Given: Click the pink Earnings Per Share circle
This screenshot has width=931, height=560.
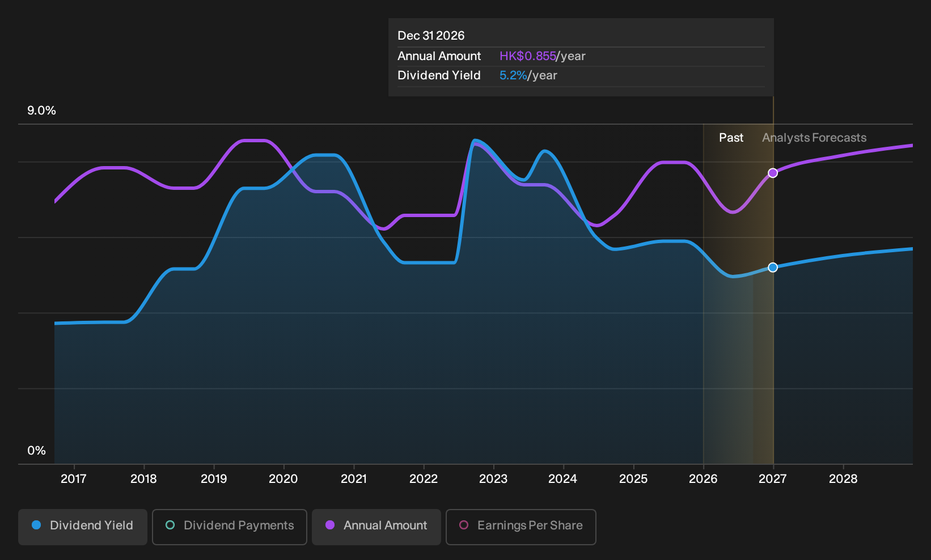Looking at the screenshot, I should click(x=464, y=525).
